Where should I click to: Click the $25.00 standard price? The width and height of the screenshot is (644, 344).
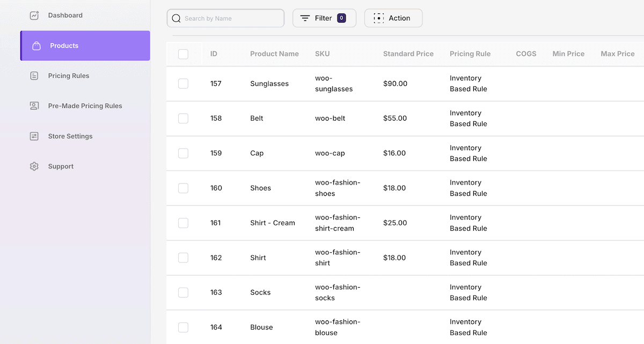[x=395, y=223]
